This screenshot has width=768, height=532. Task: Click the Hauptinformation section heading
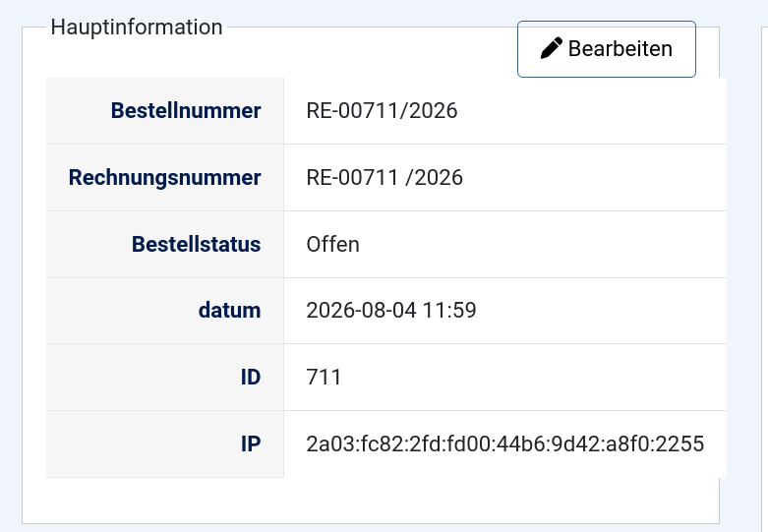click(137, 27)
